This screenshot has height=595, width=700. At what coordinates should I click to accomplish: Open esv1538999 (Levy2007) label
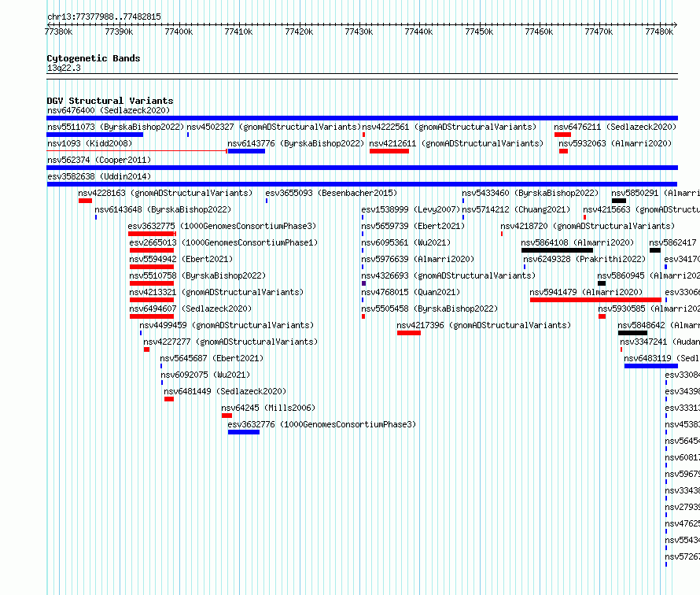coord(411,209)
